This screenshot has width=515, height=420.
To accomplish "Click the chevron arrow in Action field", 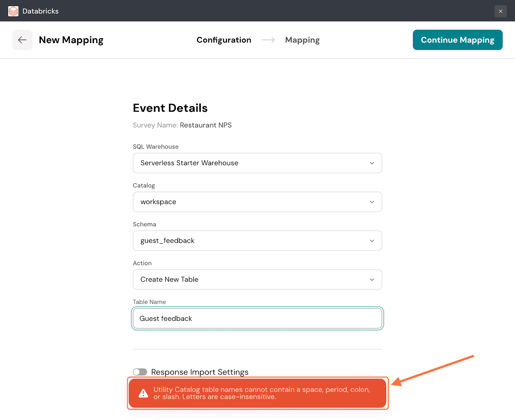I will point(372,280).
